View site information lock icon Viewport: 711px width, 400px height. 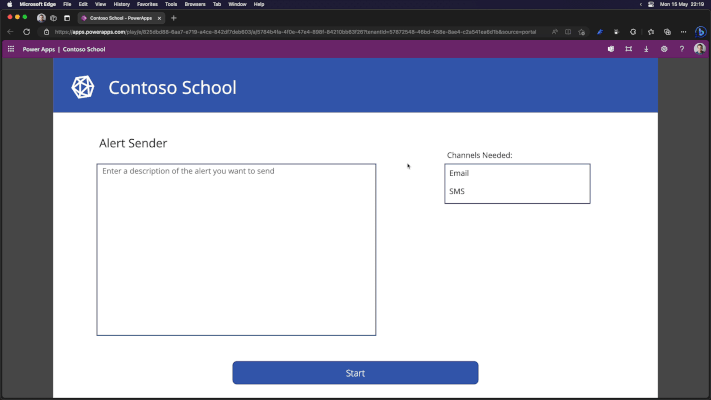click(x=46, y=32)
